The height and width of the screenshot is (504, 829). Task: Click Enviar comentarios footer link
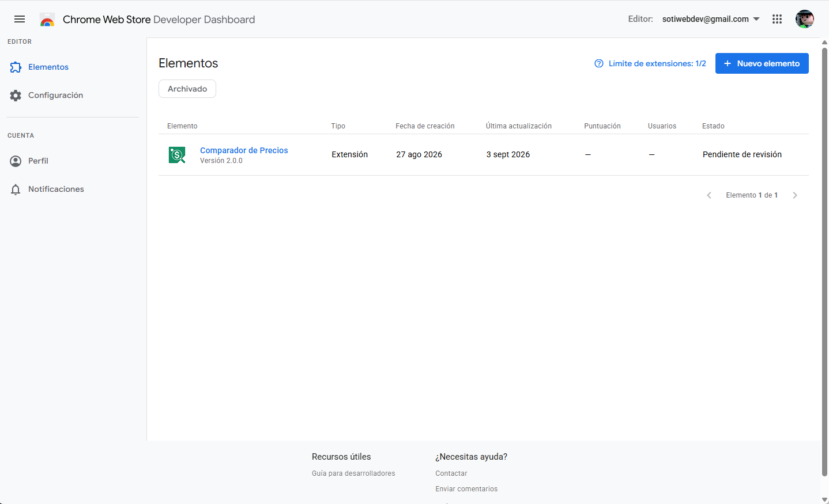(466, 489)
